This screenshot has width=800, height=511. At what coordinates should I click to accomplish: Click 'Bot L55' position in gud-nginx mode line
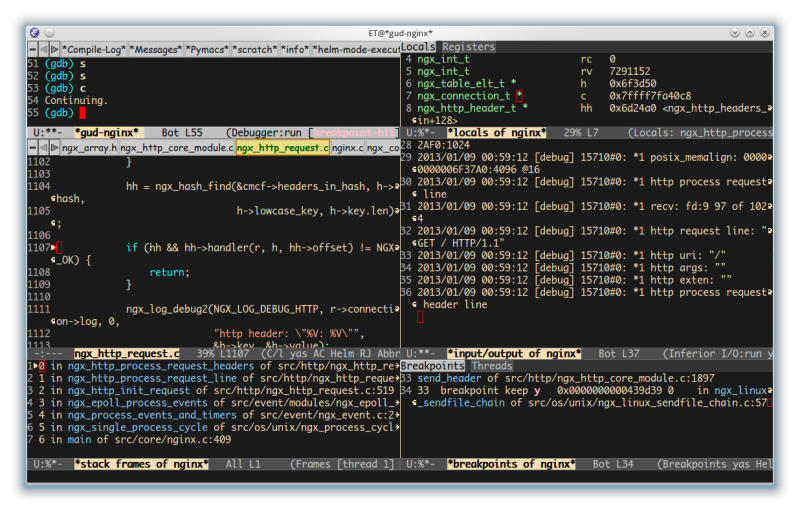coord(182,133)
